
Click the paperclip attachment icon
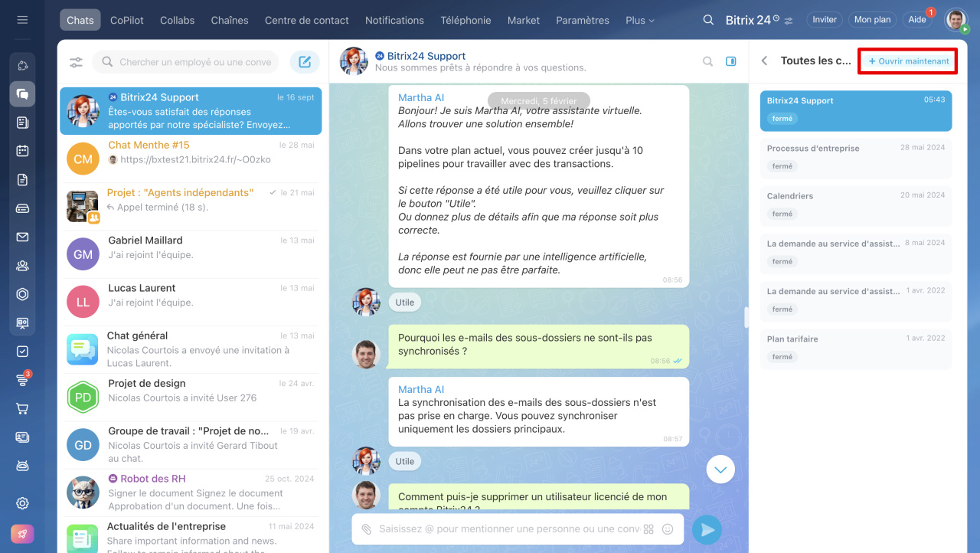pos(367,529)
